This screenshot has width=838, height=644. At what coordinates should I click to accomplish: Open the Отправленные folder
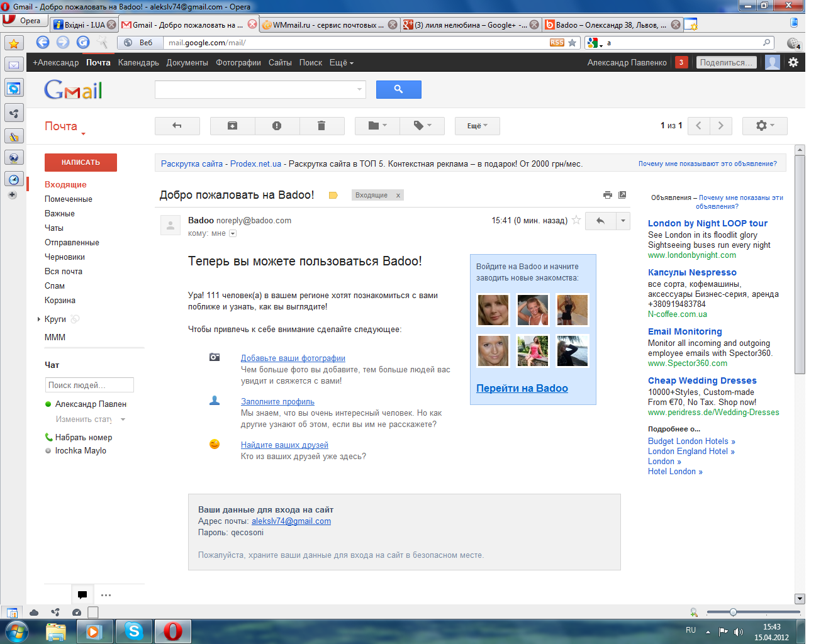tap(72, 242)
